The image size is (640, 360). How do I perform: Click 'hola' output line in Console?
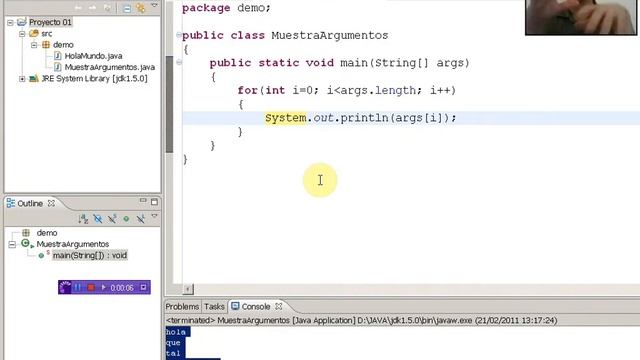click(176, 332)
